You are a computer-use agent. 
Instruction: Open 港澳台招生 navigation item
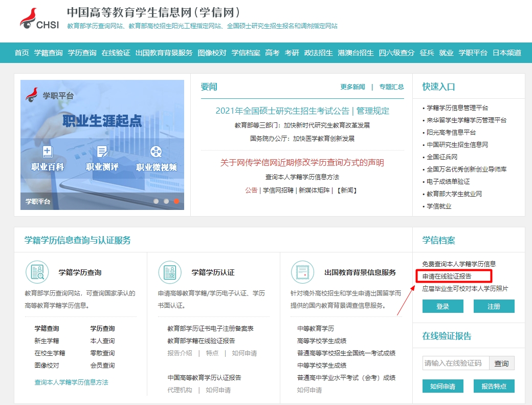click(356, 53)
